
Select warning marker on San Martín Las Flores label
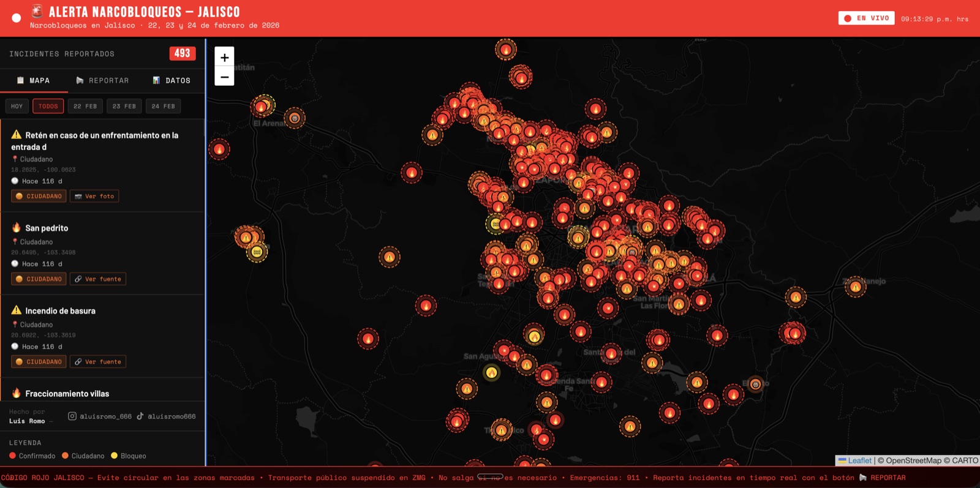678,304
